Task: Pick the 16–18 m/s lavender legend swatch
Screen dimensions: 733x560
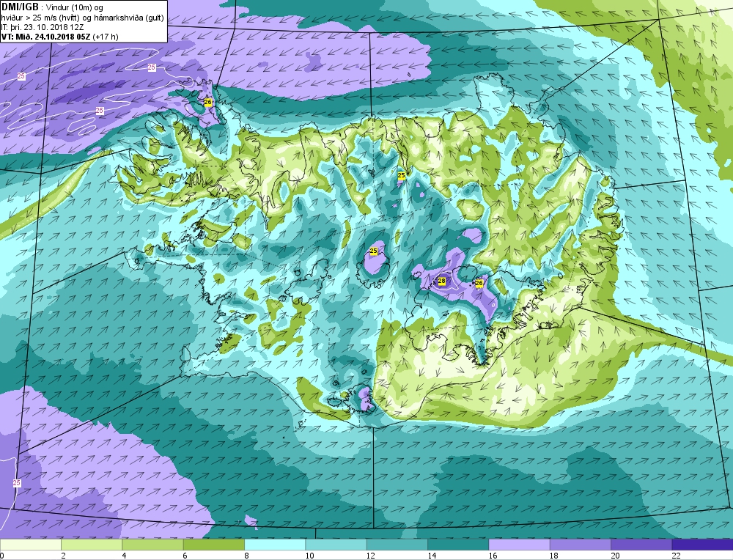Action: tap(519, 545)
